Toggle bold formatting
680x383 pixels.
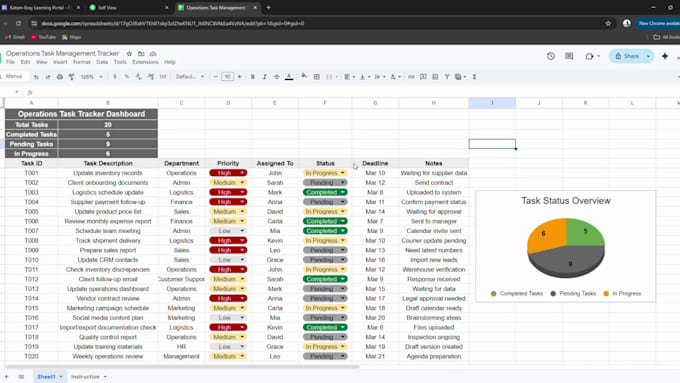click(252, 77)
